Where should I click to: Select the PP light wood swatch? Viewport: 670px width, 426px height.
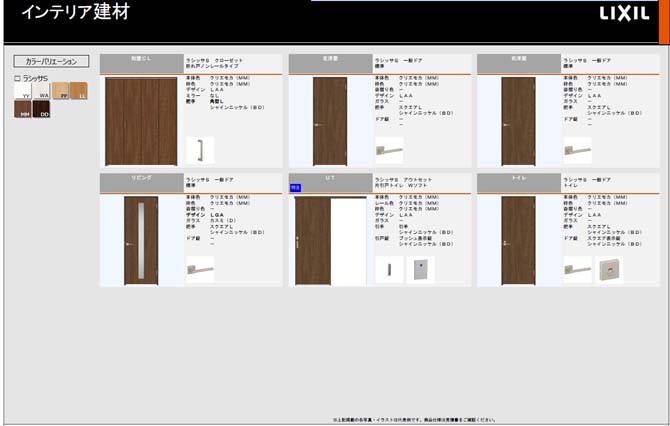point(60,91)
